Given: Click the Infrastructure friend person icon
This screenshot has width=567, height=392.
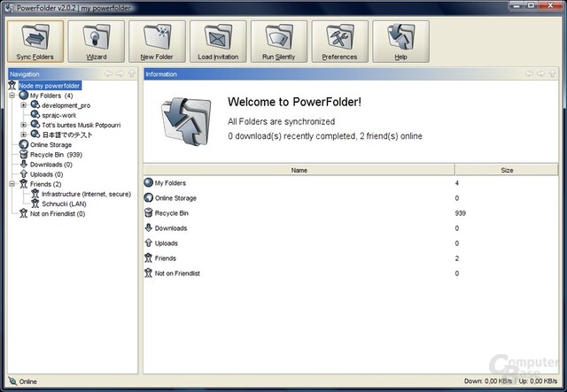Looking at the screenshot, I should 35,194.
